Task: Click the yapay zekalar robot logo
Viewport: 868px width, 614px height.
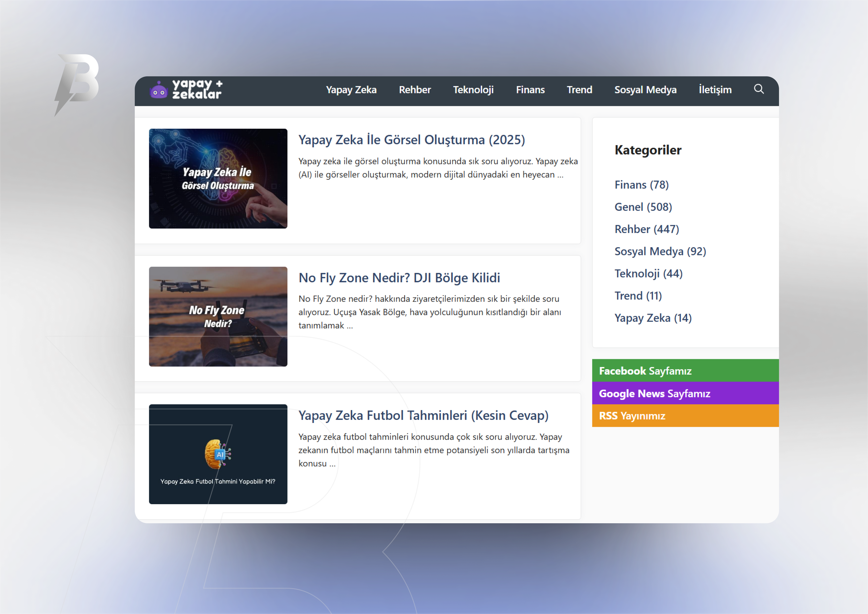Action: (186, 90)
